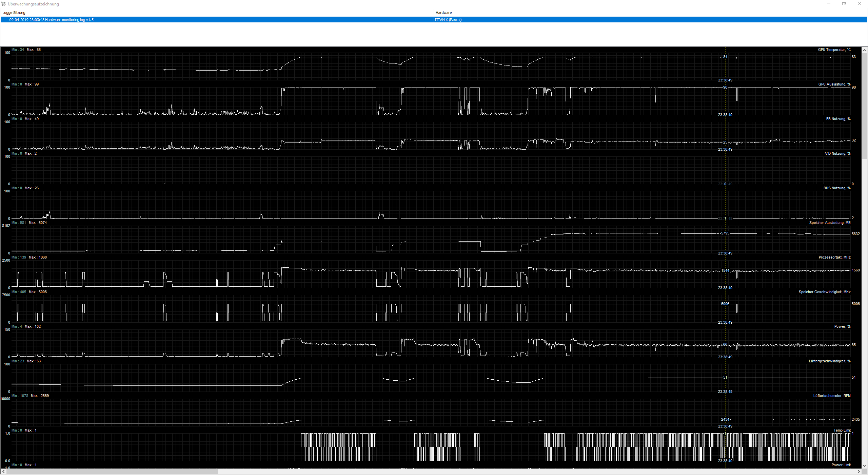Click the horizontal scrollbar left arrow
Image resolution: width=868 pixels, height=475 pixels.
(x=3, y=472)
